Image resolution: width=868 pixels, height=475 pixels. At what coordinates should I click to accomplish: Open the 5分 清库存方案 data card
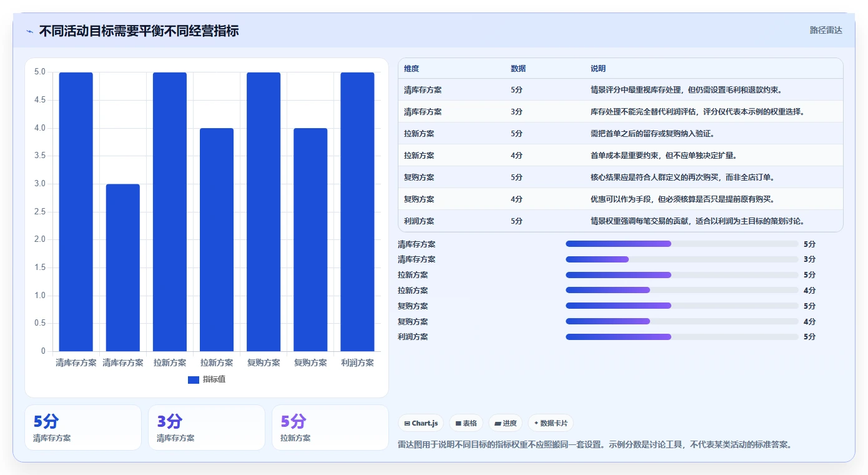point(83,427)
